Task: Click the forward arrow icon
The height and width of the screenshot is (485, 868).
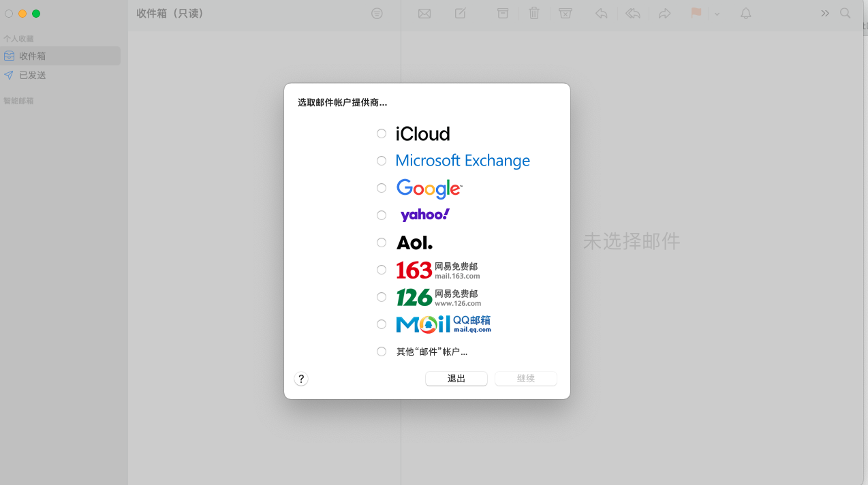Action: (664, 14)
